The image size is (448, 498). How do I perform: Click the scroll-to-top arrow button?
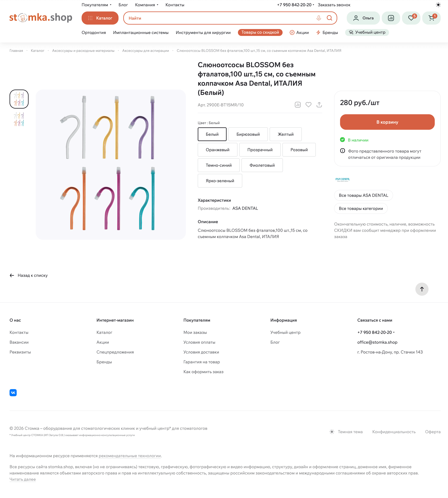[x=422, y=289]
